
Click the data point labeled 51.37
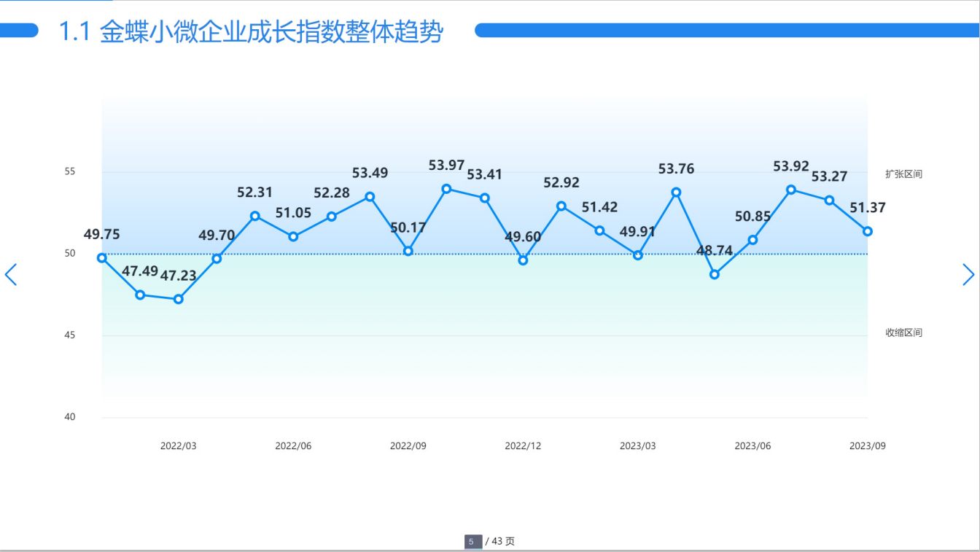click(x=868, y=231)
